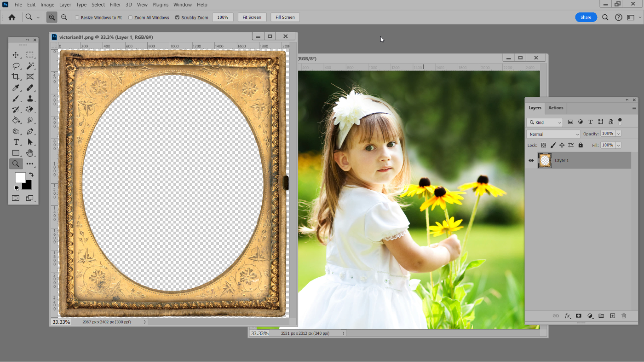The height and width of the screenshot is (362, 644).
Task: Click the Zoom Out magnifier icon
Action: [64, 17]
